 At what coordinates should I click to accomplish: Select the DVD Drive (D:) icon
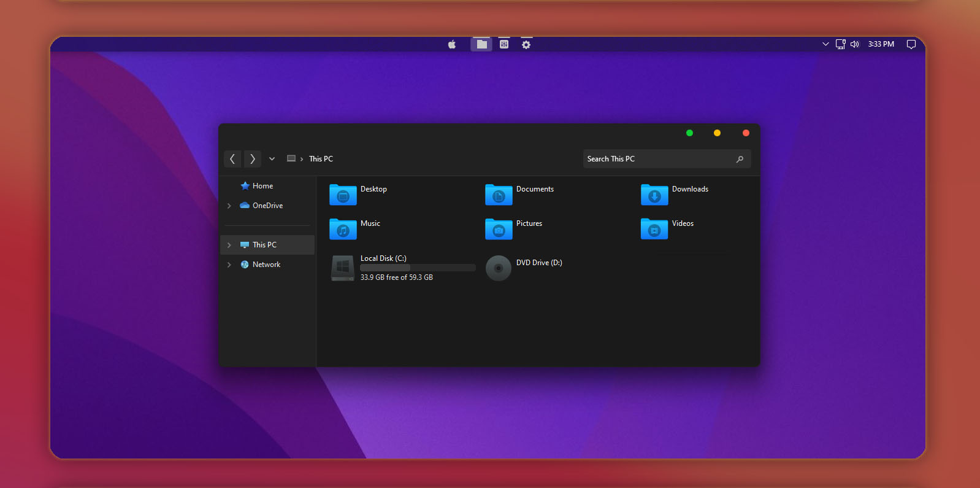498,268
